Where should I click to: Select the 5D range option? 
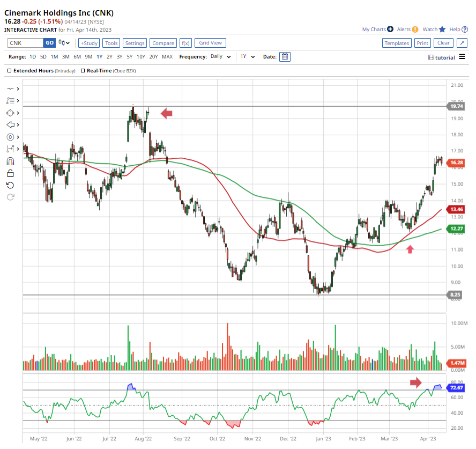click(43, 57)
